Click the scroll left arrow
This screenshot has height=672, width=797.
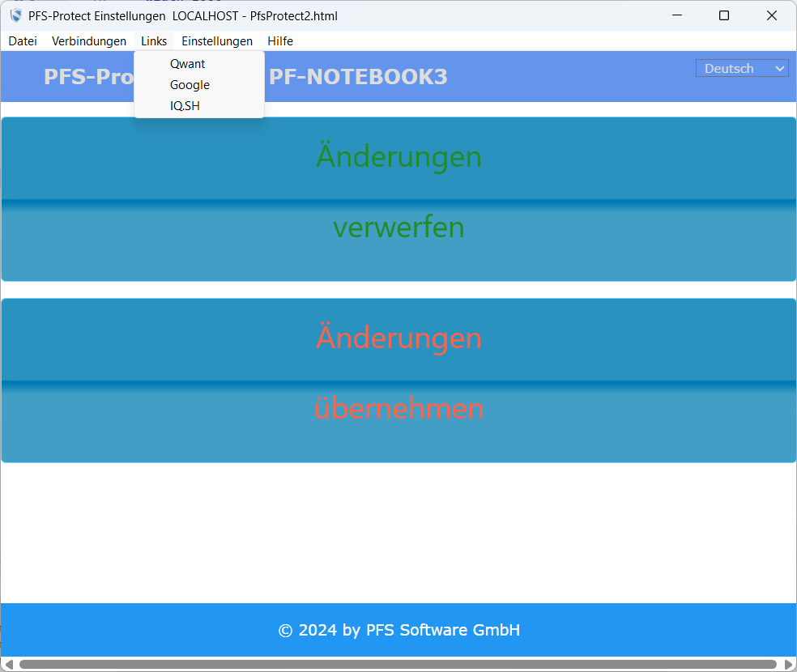click(x=8, y=665)
